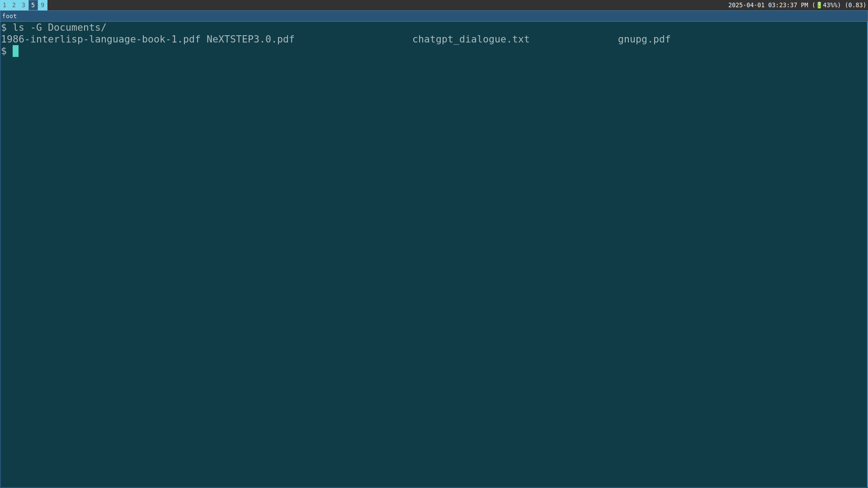
Task: Click the date 2025-04-01 in status bar
Action: pyautogui.click(x=746, y=5)
